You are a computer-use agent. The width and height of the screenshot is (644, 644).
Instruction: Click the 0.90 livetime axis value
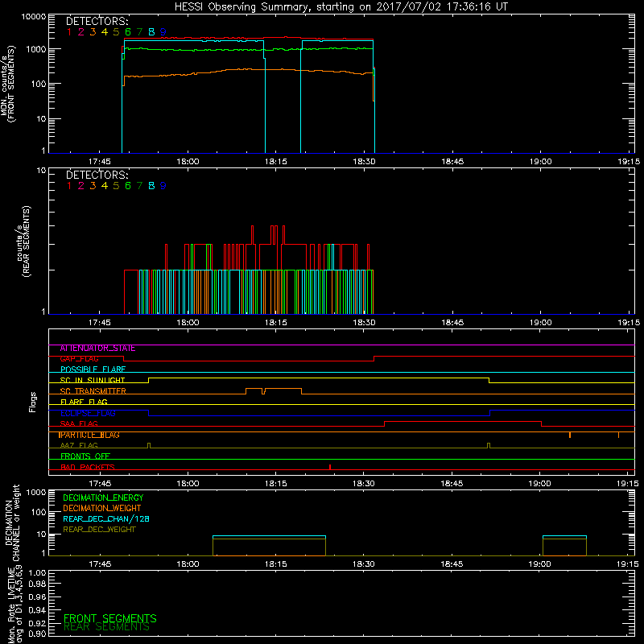click(37, 634)
